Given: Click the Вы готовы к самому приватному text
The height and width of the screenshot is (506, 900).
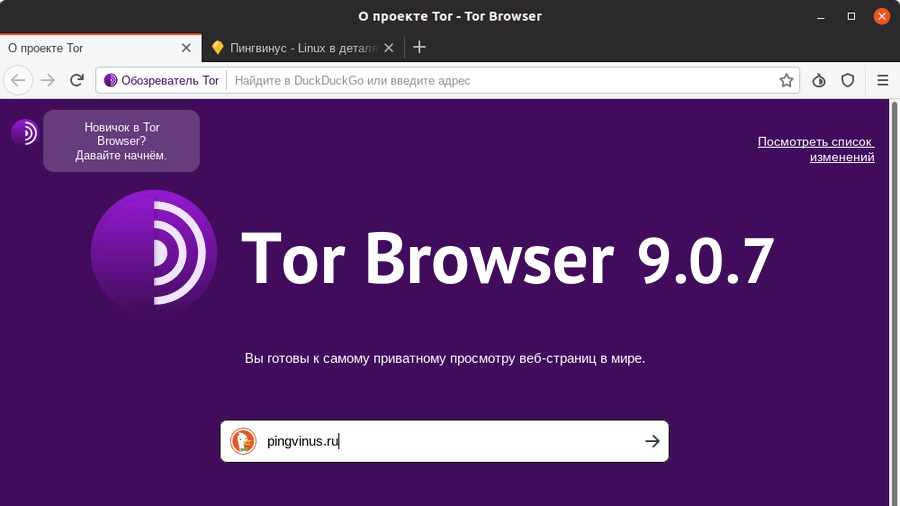Looking at the screenshot, I should coord(445,359).
